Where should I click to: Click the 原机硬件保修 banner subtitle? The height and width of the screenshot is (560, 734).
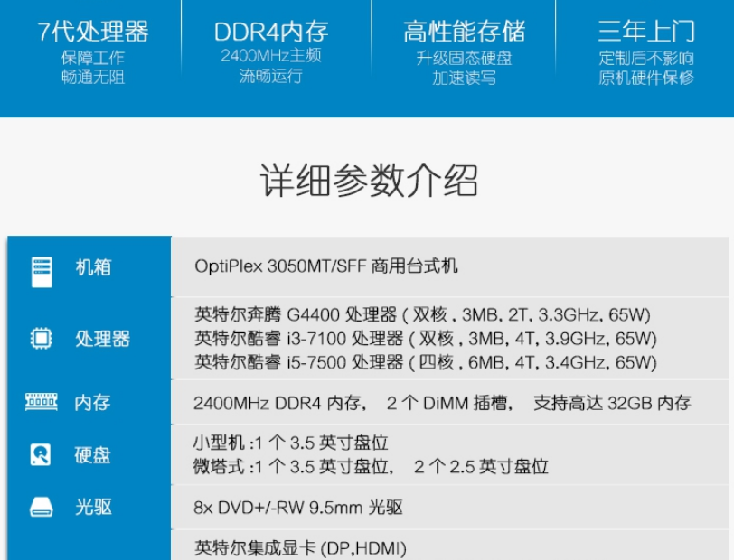[646, 78]
